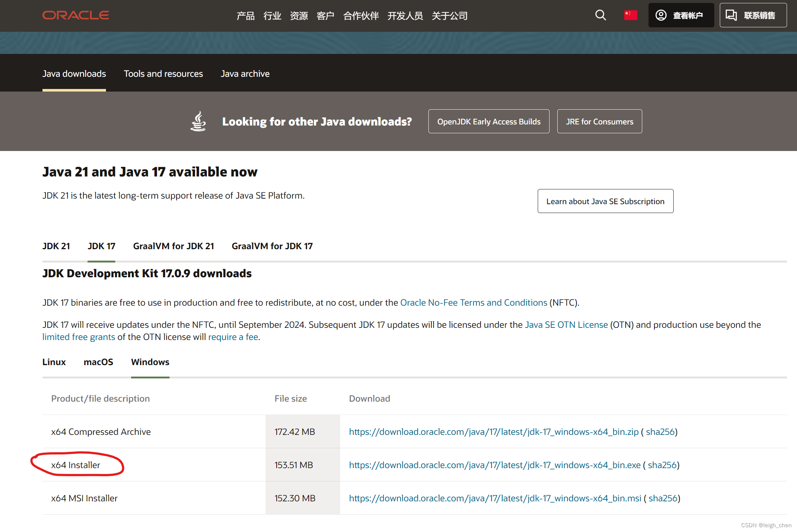
Task: Open the 客户 menu
Action: pos(325,16)
